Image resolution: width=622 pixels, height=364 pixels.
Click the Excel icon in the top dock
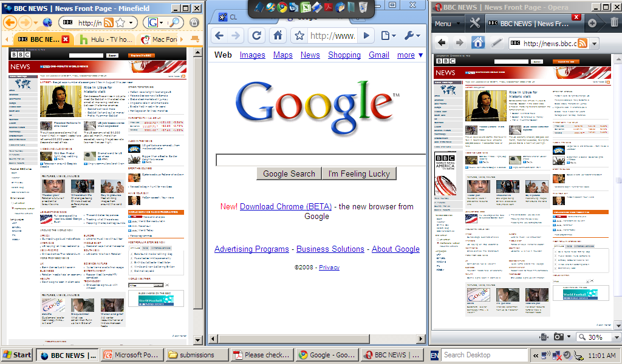(x=306, y=7)
